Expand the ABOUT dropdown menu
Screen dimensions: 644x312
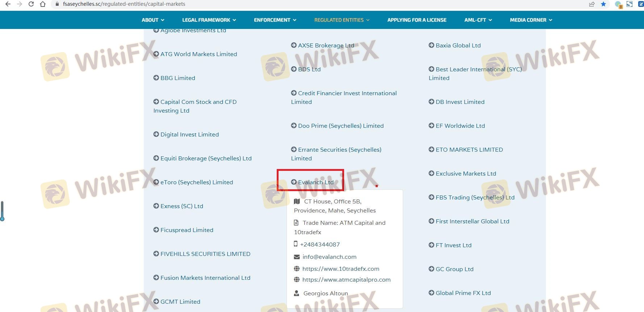coord(153,20)
